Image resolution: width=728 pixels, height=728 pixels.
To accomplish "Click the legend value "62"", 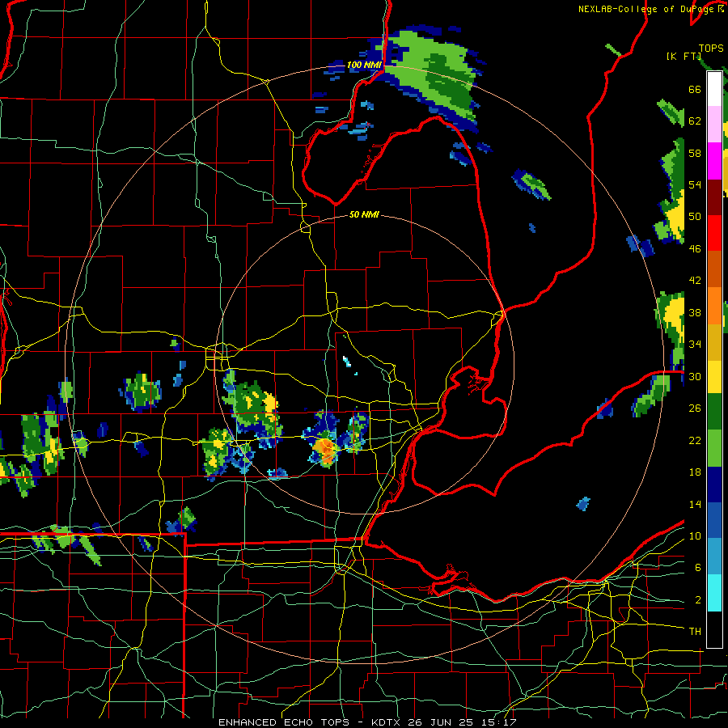I will 695,121.
